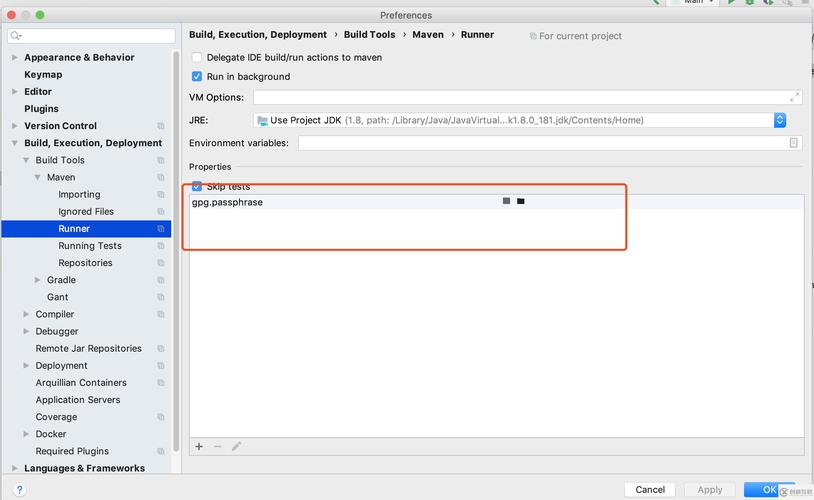Expand the Gradle tree node
Viewport: 814px width, 500px height.
38,280
